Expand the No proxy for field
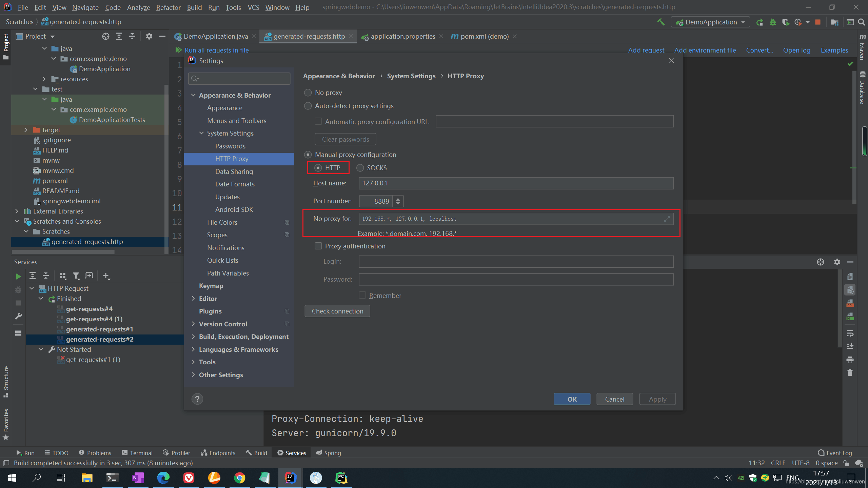Viewport: 868px width, 488px height. click(x=667, y=219)
